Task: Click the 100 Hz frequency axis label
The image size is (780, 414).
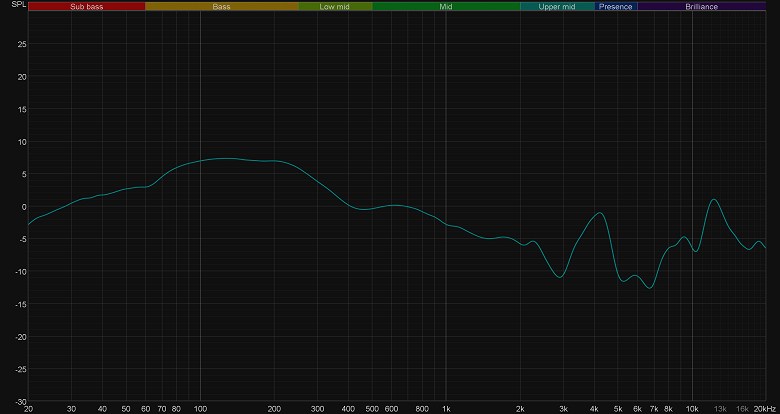Action: 200,409
